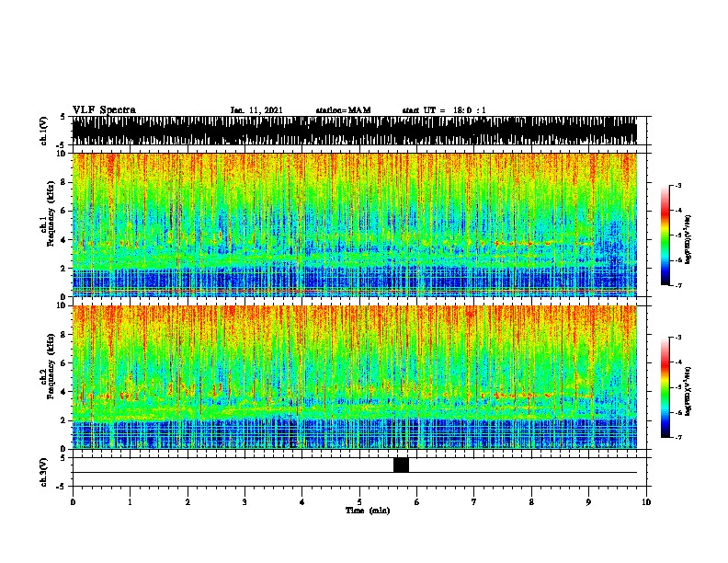Click tick label "4" on the time axis
The height and width of the screenshot is (563, 728).
tap(302, 502)
